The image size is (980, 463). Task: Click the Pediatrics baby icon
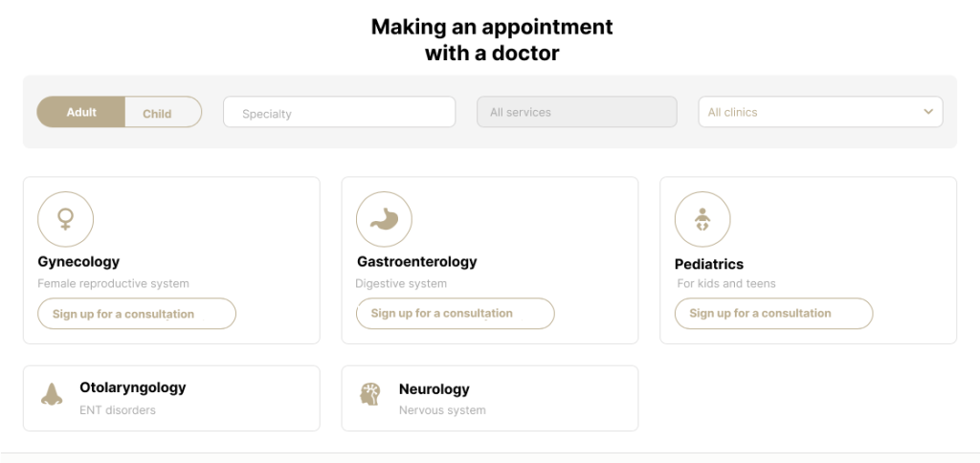tap(702, 219)
